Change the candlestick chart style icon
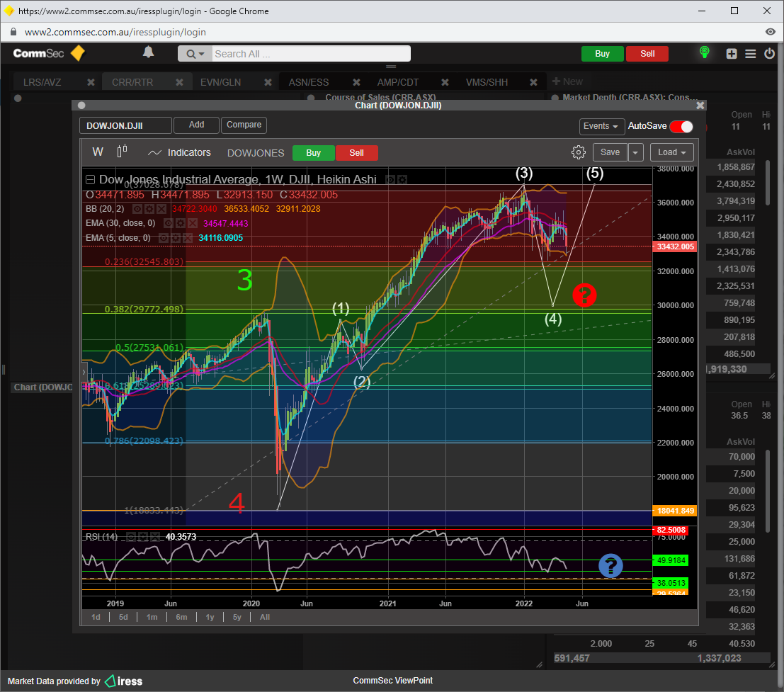 122,151
